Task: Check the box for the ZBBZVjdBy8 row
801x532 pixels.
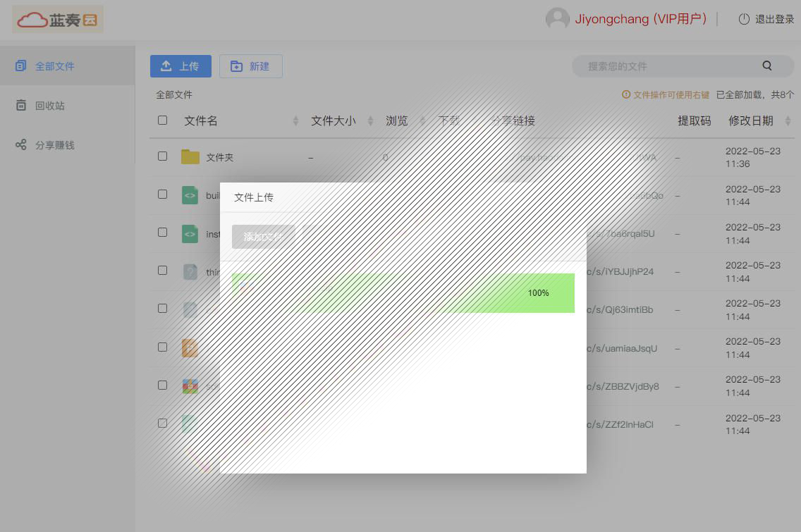Action: pyautogui.click(x=162, y=385)
